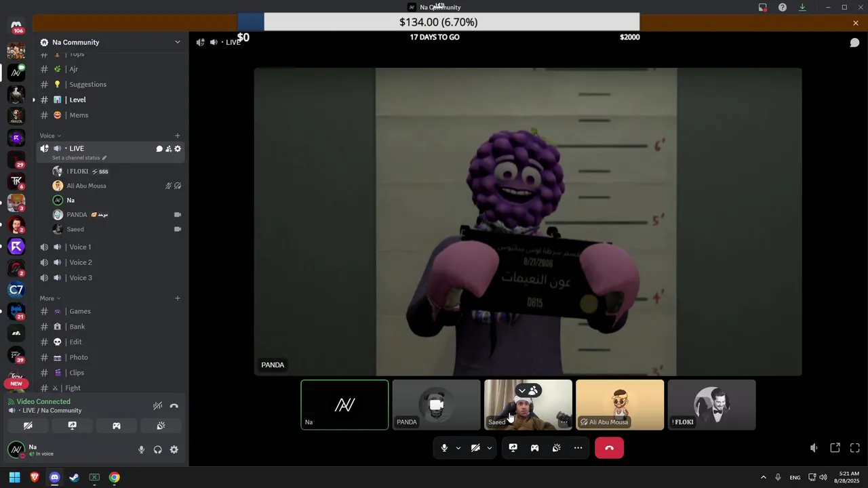Screen dimensions: 868x488
Task: Open the C7 server icon
Action: tap(16, 290)
